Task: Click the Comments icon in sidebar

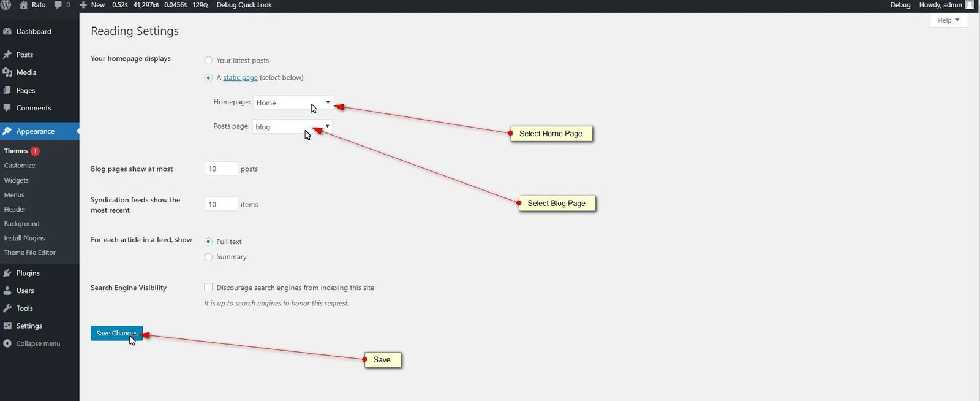Action: (7, 108)
